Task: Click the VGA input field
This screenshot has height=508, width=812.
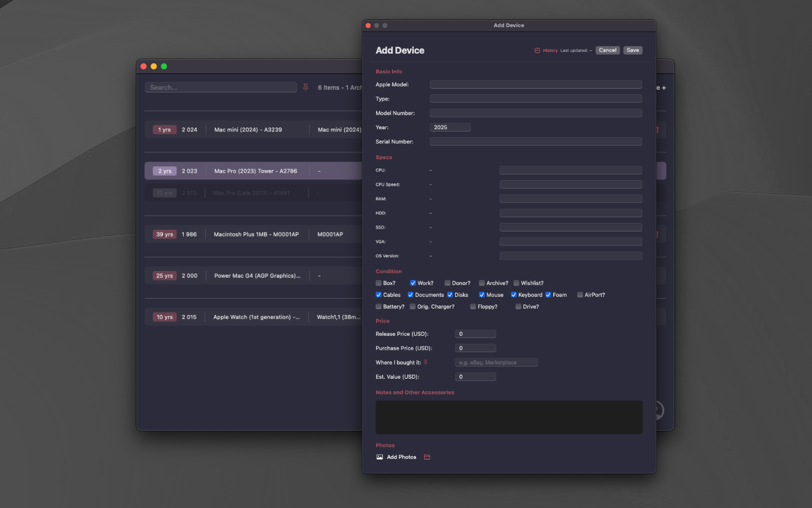Action: 571,242
